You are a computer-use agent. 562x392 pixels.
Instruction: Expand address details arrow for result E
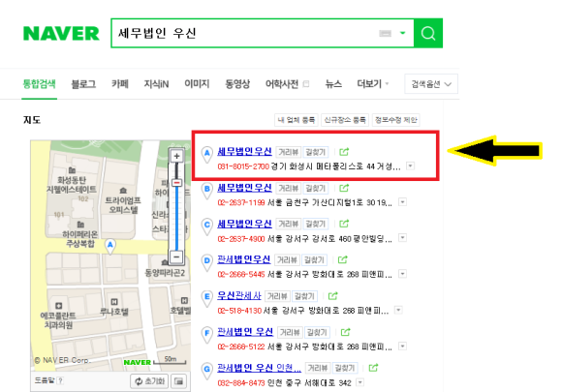pyautogui.click(x=398, y=310)
